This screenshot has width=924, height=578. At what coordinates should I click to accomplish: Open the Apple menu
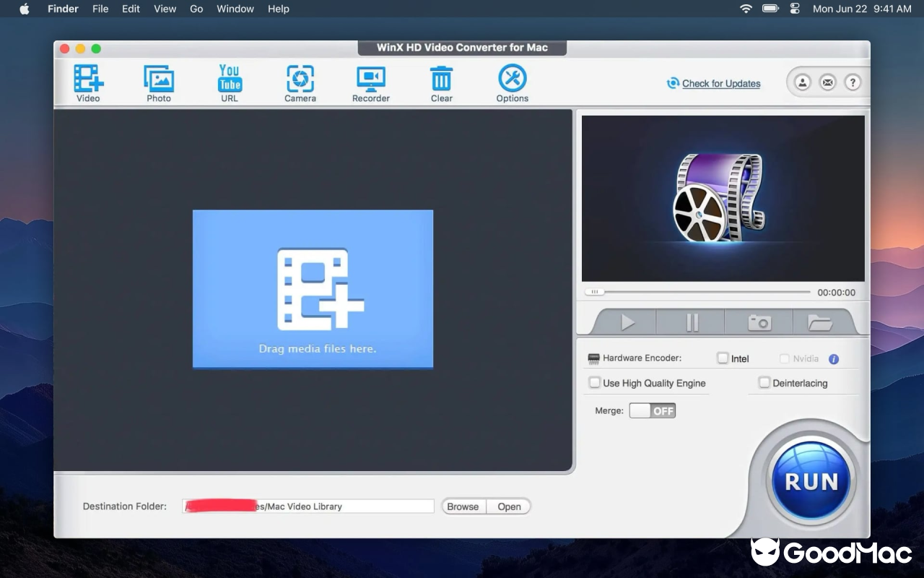25,9
